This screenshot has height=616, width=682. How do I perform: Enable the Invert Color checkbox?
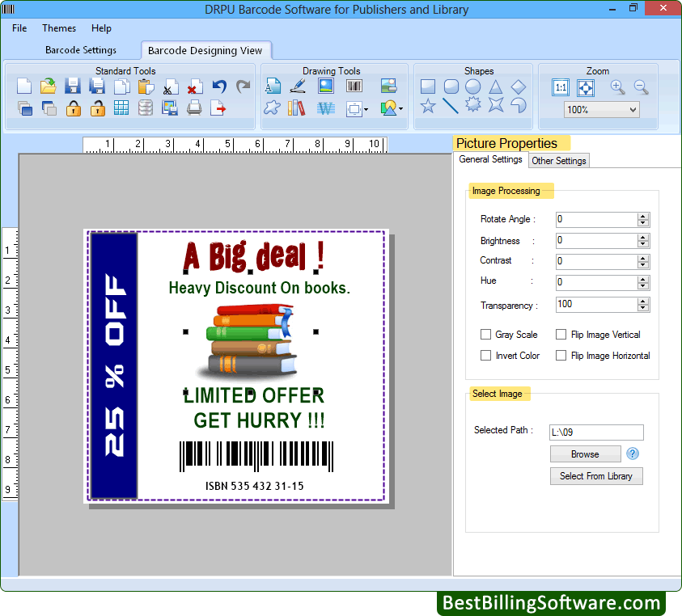tap(486, 355)
